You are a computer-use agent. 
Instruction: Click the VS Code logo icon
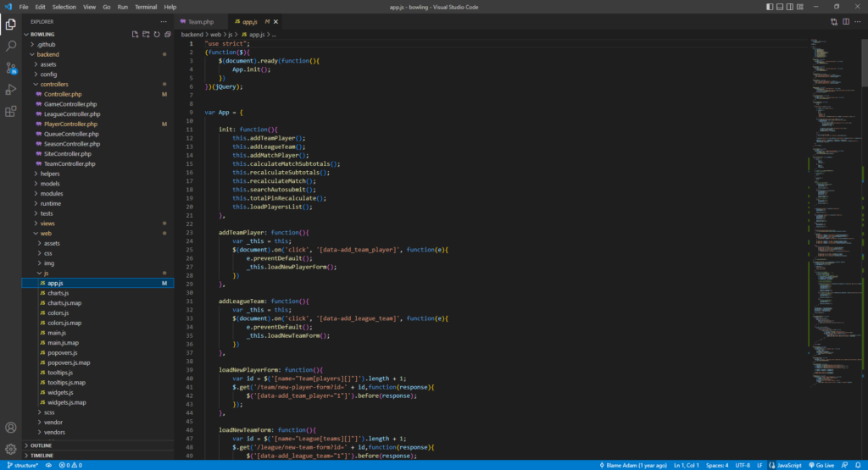tap(8, 7)
